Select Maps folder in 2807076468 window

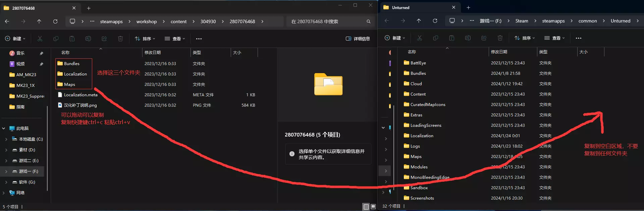pos(66,85)
